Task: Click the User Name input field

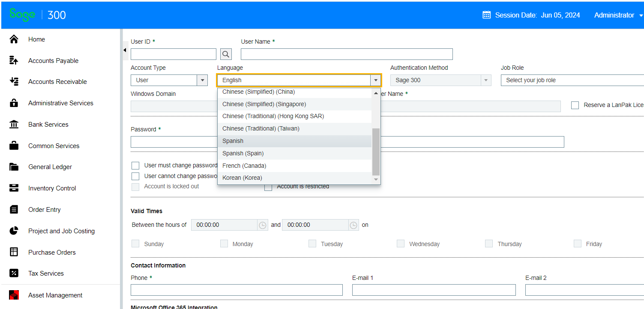Action: (x=347, y=54)
